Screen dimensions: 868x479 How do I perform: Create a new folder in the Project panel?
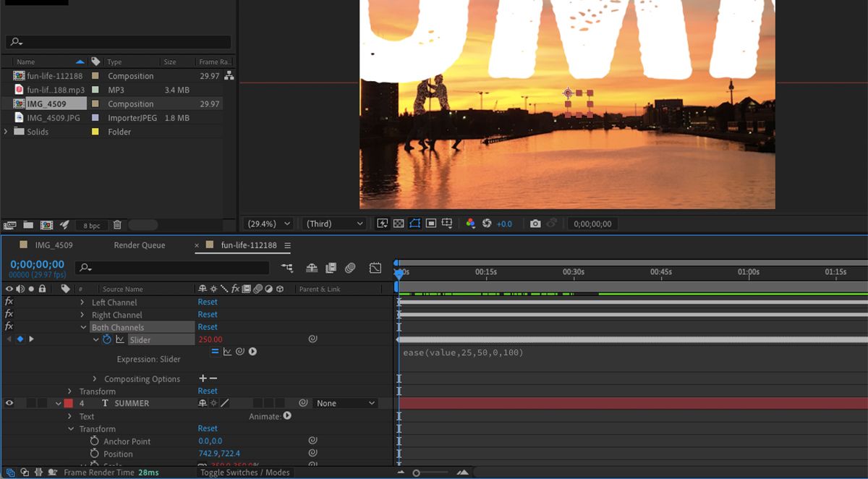(x=27, y=225)
